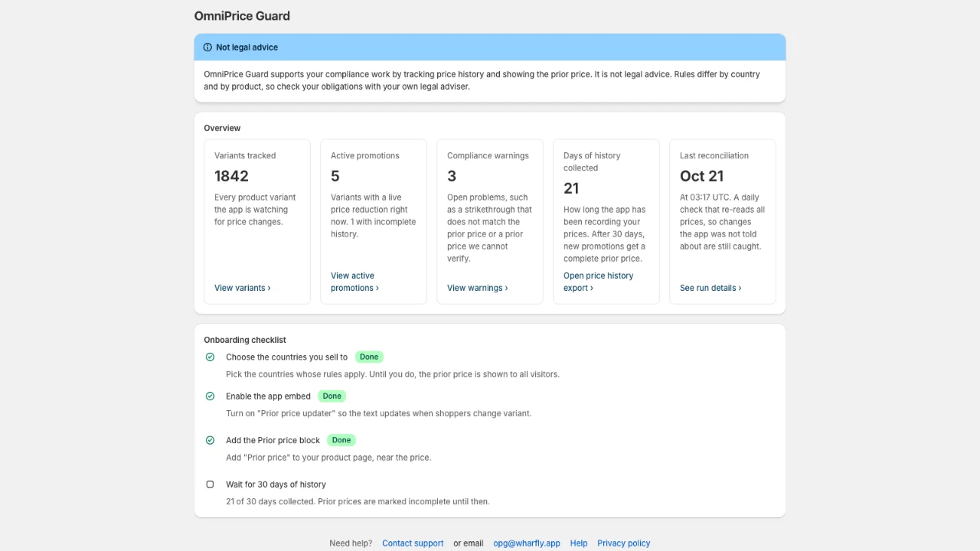
Task: Open the View variants link
Action: 243,288
